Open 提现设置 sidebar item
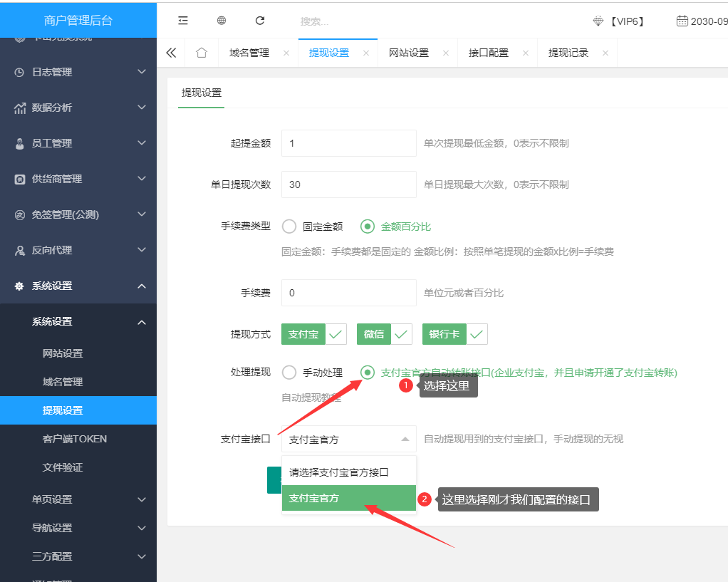728x582 pixels. coord(78,410)
